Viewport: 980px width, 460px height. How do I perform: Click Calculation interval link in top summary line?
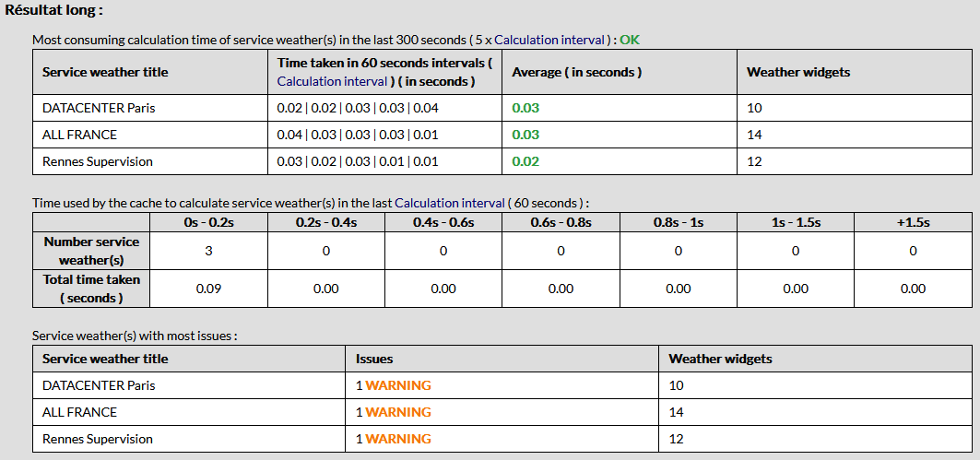pos(549,40)
